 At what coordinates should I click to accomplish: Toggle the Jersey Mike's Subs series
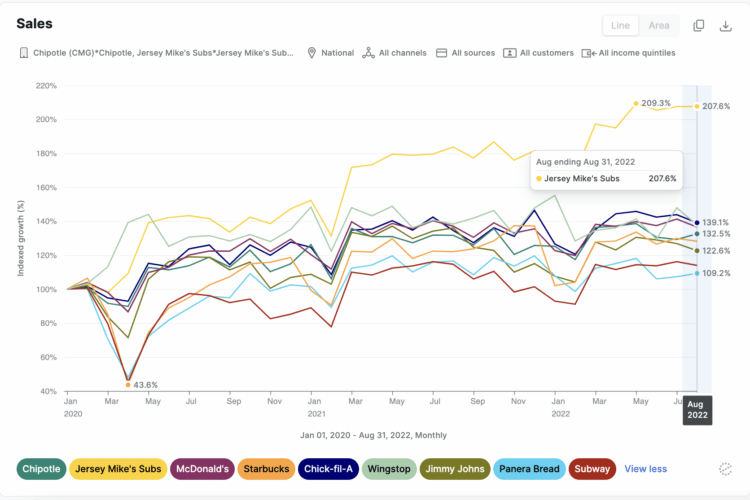(x=118, y=469)
